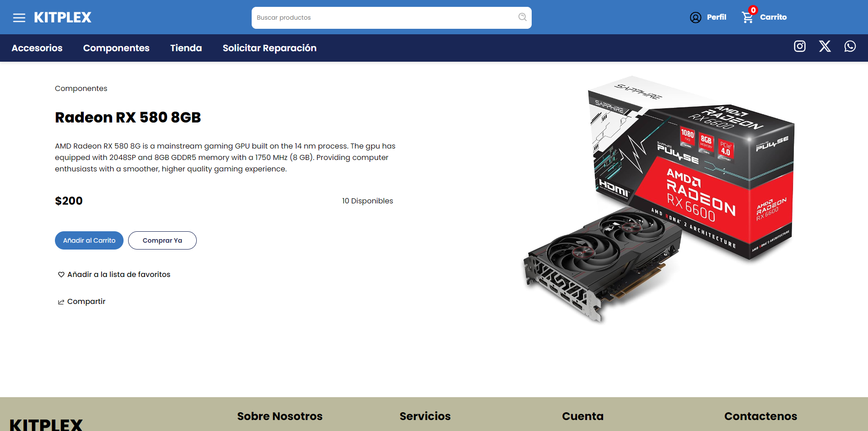The width and height of the screenshot is (868, 431).
Task: Open the WhatsApp contact icon
Action: pyautogui.click(x=850, y=46)
